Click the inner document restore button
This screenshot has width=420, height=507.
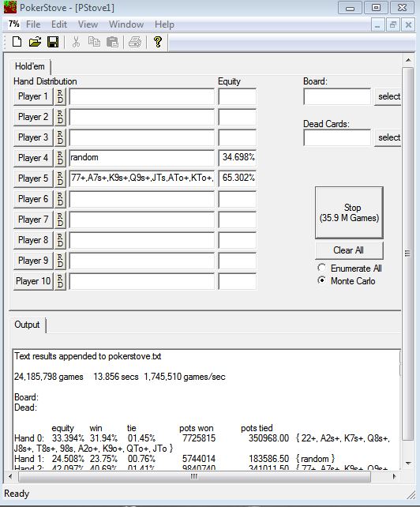click(x=393, y=24)
